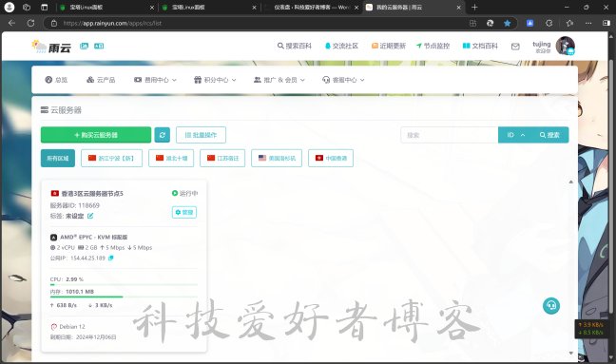Screen dimensions: 616x364
Task: Expand the 积分中心 dropdown menu
Action: tap(215, 80)
